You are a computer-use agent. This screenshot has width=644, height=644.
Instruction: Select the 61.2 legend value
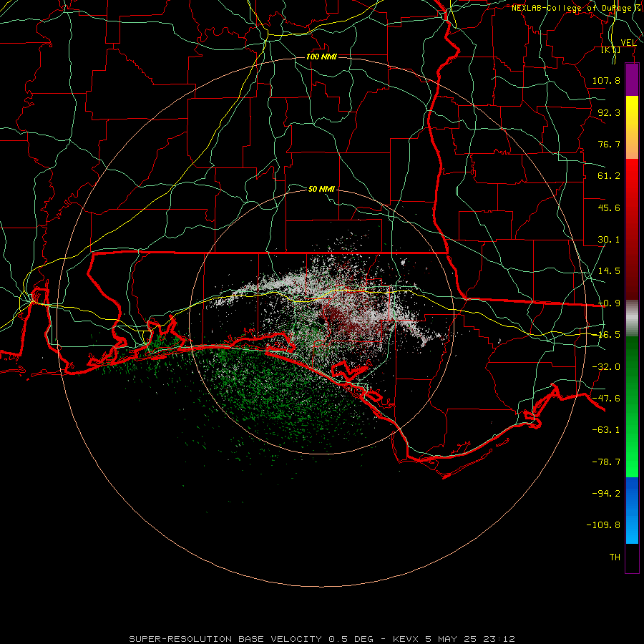coord(609,176)
